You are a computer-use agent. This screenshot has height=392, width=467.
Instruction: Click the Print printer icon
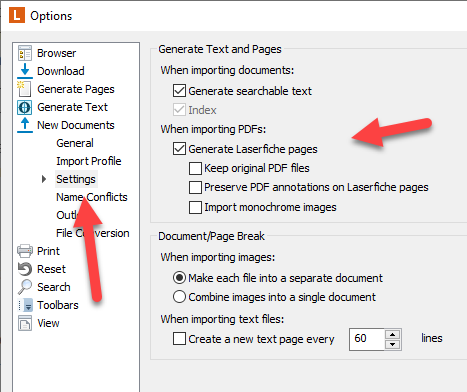(25, 251)
